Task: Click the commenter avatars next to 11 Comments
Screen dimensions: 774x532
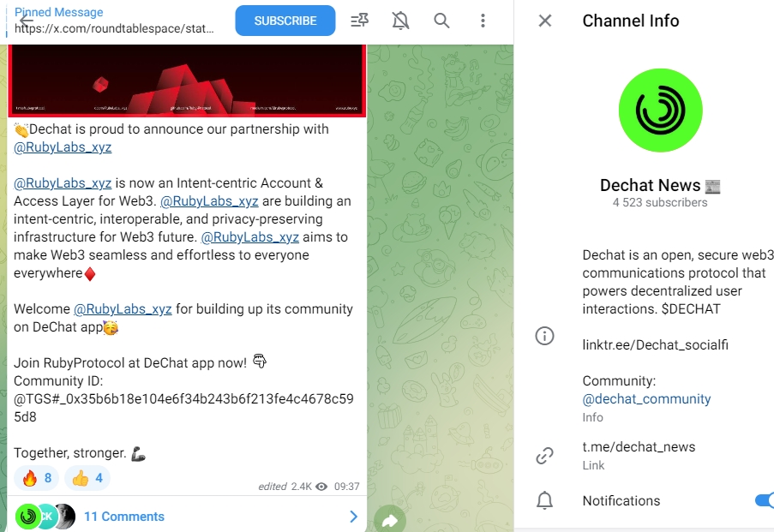Action: pos(45,517)
